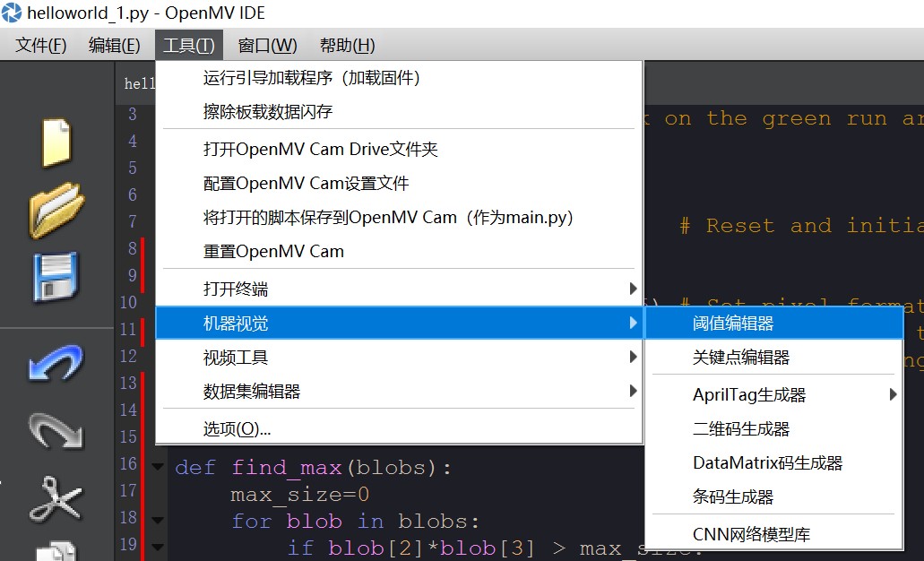Image resolution: width=924 pixels, height=561 pixels.
Task: Open 选项(O)... settings
Action: [x=400, y=428]
